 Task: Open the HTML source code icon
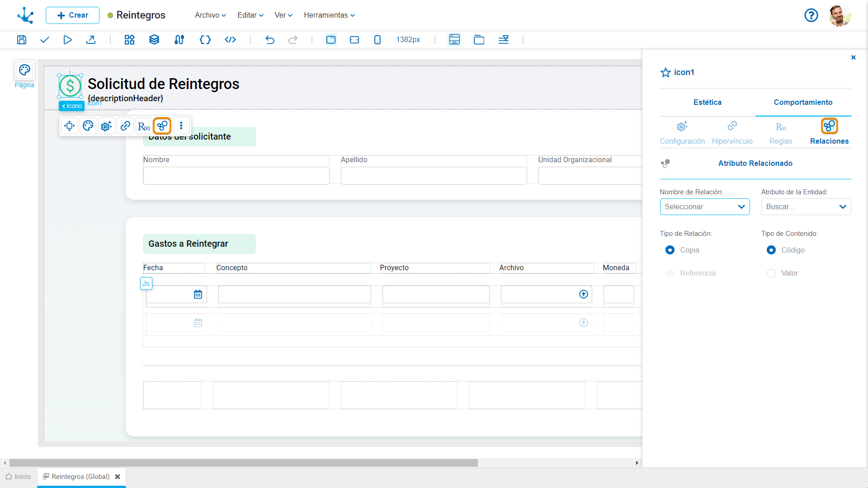coord(231,40)
